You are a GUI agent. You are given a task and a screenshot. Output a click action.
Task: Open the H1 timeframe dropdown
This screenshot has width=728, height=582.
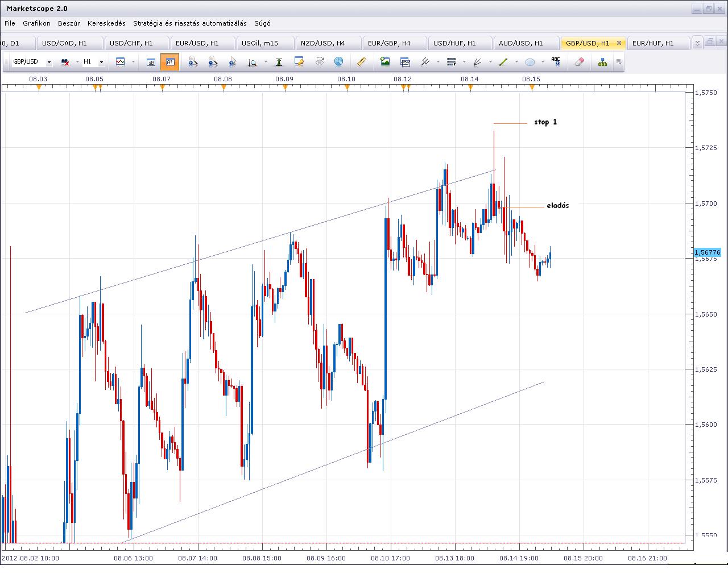[x=101, y=62]
